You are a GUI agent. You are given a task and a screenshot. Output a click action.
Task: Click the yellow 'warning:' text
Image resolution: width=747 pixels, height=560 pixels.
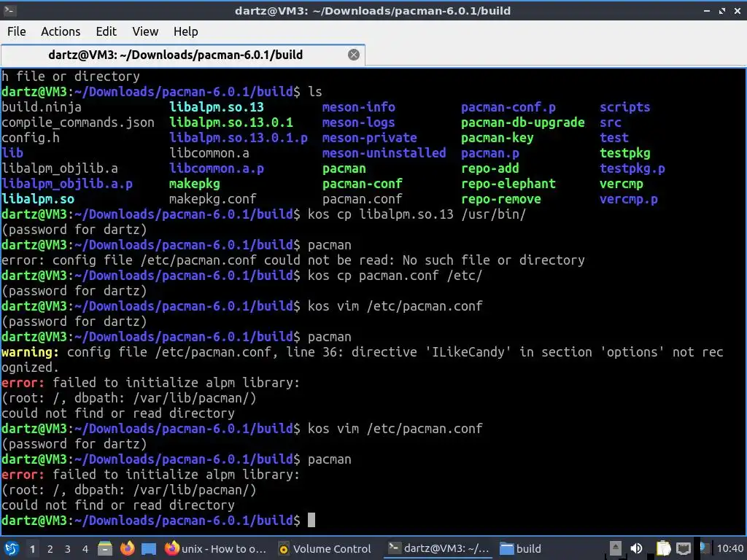[x=30, y=352]
